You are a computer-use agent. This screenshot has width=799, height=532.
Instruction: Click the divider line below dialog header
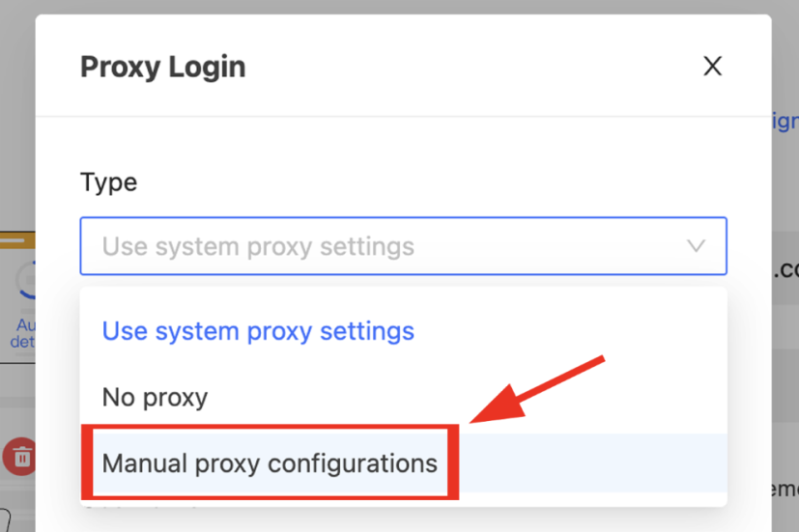[403, 117]
